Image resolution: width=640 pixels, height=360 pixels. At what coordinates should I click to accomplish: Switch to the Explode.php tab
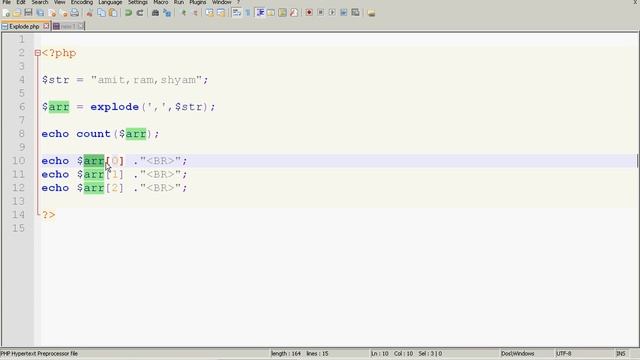24,27
